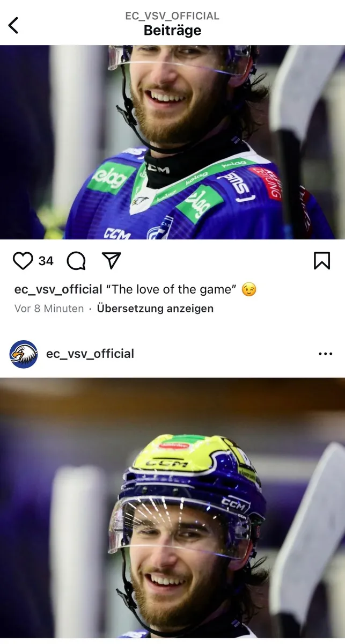View the 34 likes count
Image resolution: width=345 pixels, height=644 pixels.
(x=46, y=261)
